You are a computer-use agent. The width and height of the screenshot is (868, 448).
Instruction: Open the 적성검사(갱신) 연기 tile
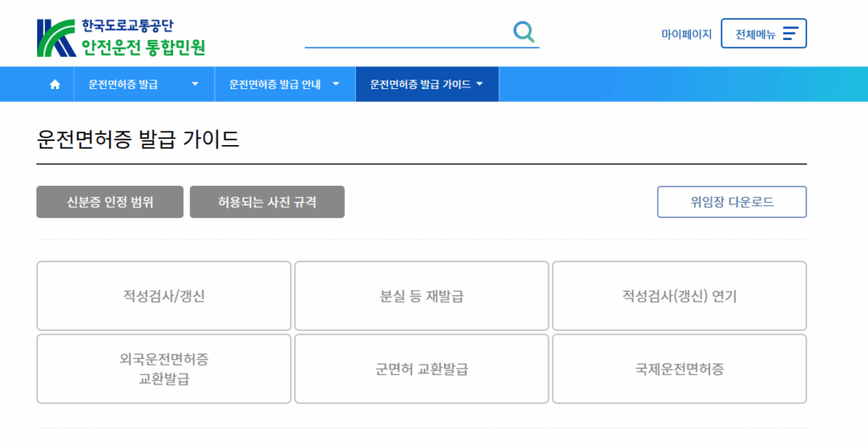679,296
